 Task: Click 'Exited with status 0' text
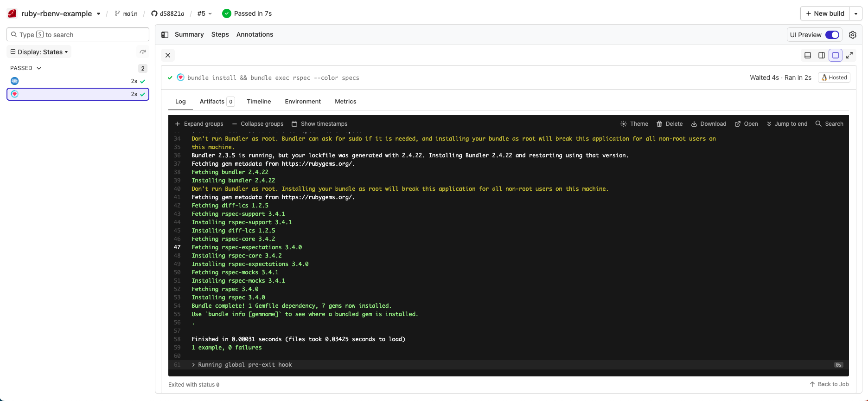pyautogui.click(x=194, y=385)
